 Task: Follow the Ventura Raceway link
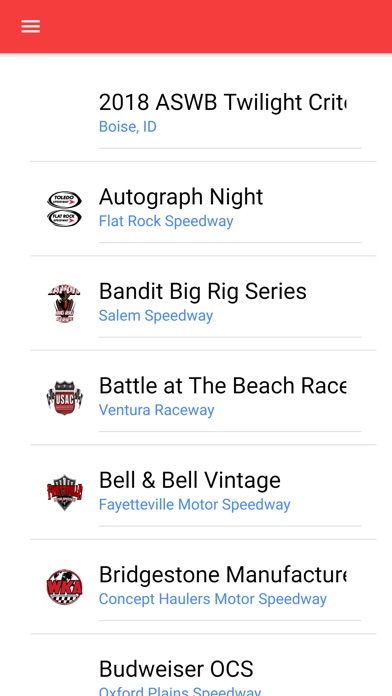pos(156,410)
